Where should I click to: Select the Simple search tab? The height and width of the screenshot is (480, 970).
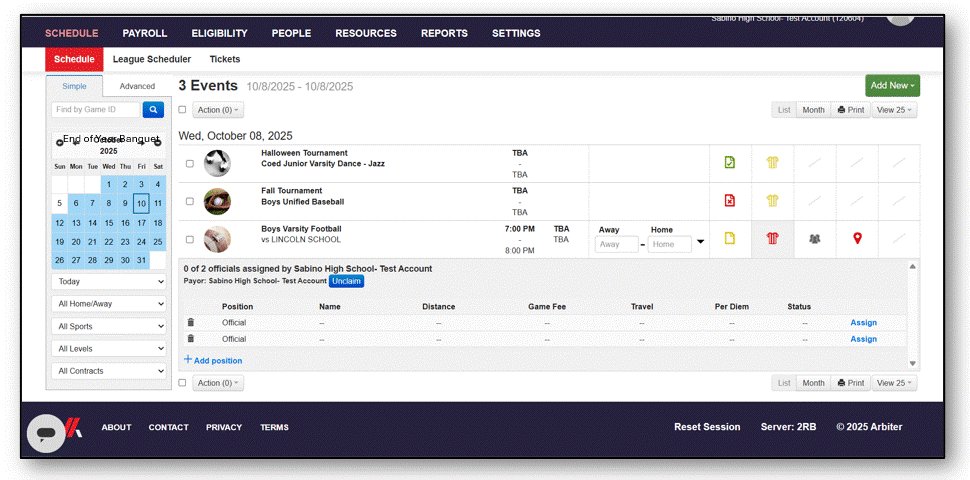pyautogui.click(x=74, y=86)
